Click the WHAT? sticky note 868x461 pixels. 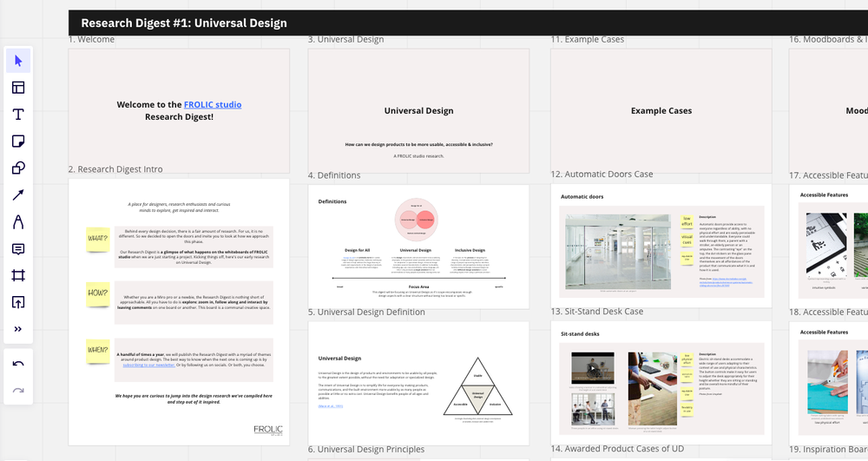click(x=98, y=239)
